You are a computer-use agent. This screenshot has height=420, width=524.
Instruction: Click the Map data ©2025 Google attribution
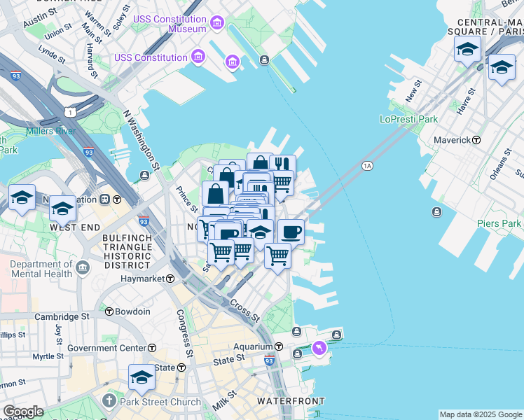tap(481, 414)
